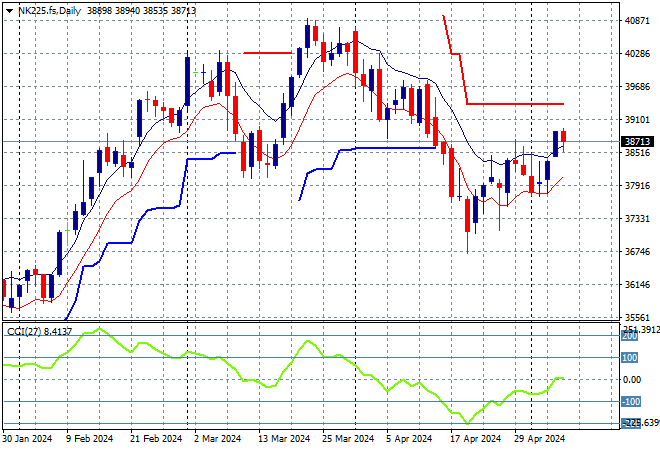Click the 2 Mar 2024 date label
Screen dimensions: 660x450
click(x=218, y=439)
